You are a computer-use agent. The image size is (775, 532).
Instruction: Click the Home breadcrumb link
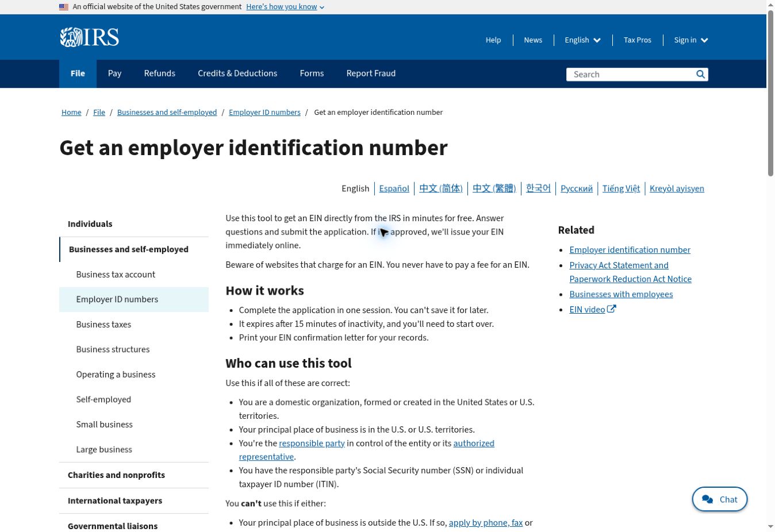pyautogui.click(x=71, y=113)
